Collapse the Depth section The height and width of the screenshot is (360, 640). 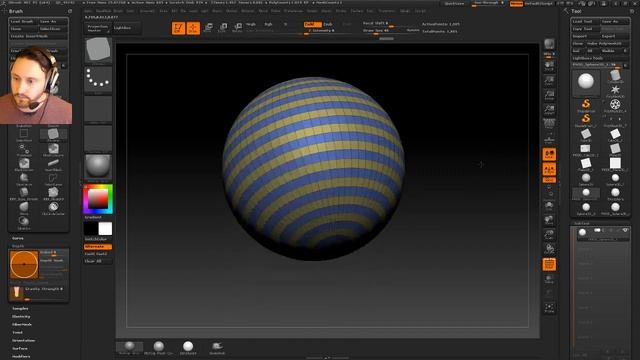coord(18,246)
